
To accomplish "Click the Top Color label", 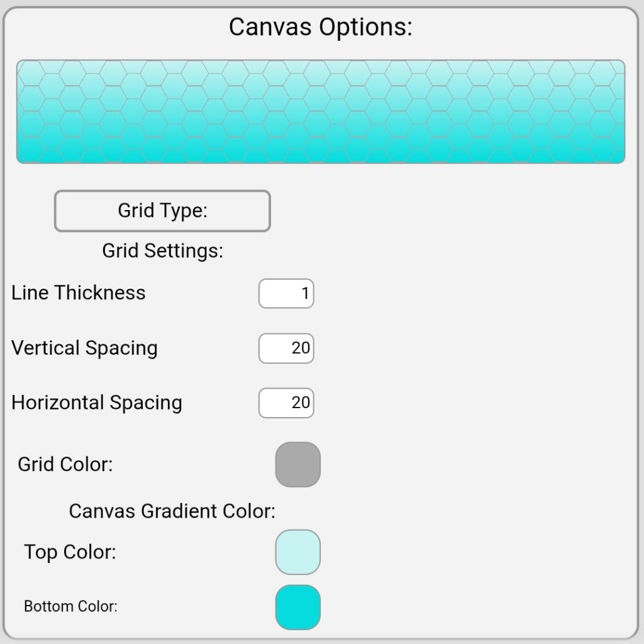I will tap(70, 552).
